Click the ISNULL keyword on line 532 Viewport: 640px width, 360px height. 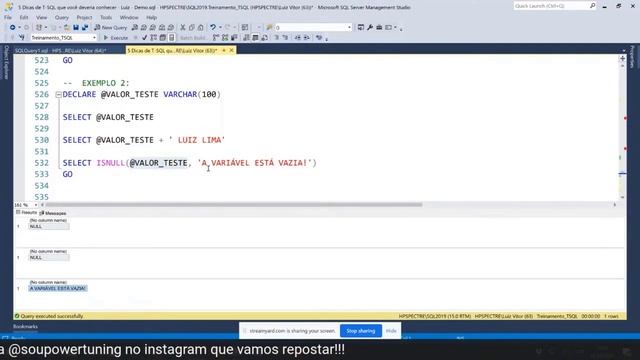[111, 163]
